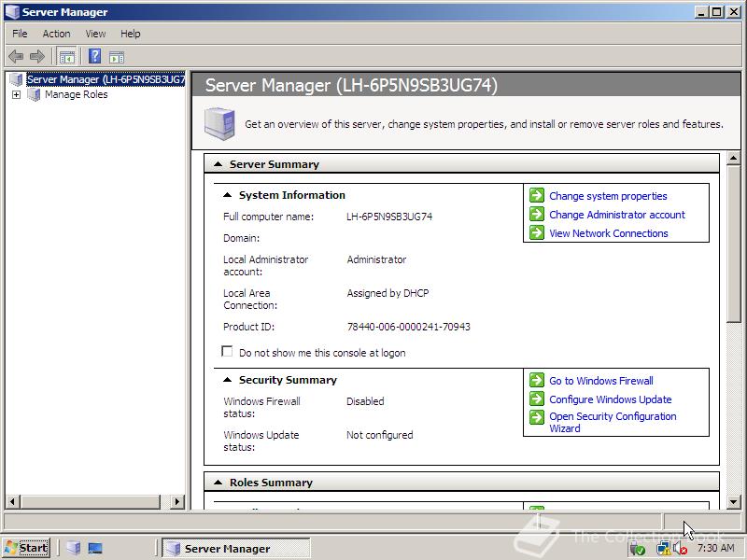Viewport: 747px width, 560px height.
Task: Click Change system properties link
Action: 608,196
